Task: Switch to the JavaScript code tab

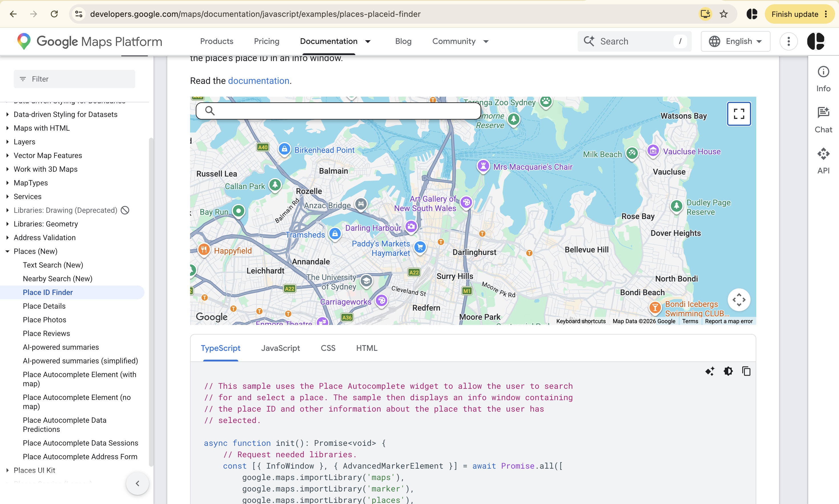Action: pyautogui.click(x=280, y=348)
